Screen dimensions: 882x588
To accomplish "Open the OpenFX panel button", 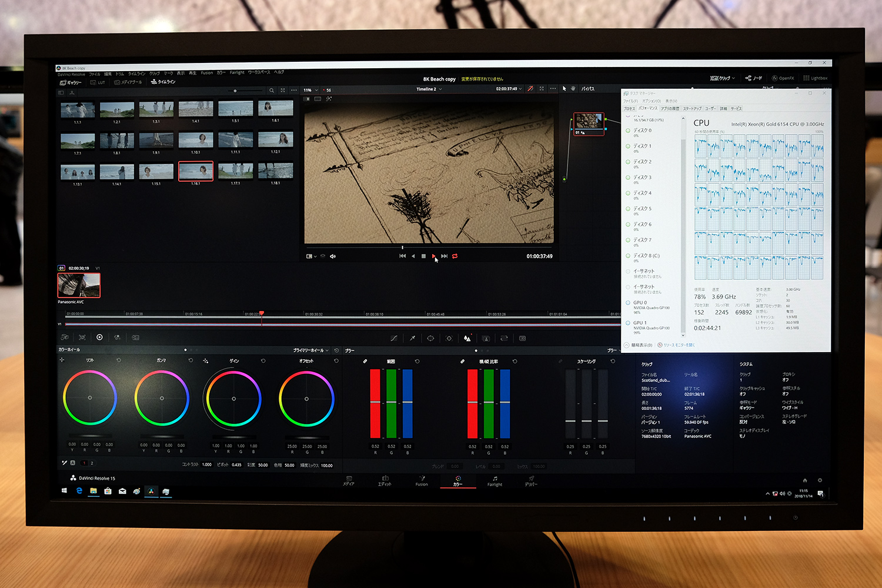I will (x=783, y=78).
